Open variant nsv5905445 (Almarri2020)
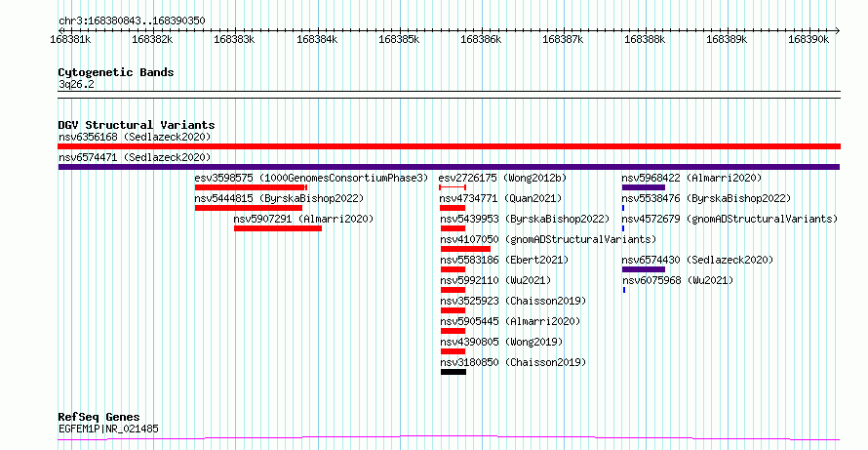This screenshot has width=868, height=450. [510, 321]
